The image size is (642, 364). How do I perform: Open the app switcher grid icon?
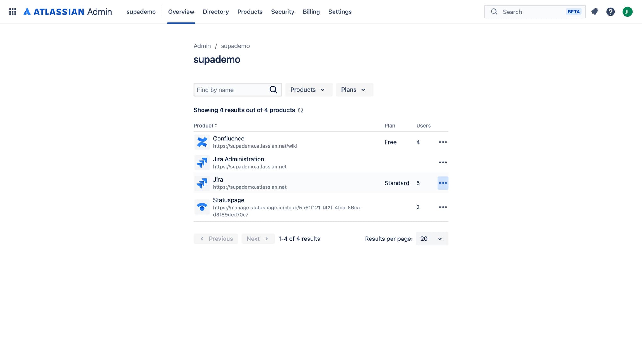(x=13, y=12)
